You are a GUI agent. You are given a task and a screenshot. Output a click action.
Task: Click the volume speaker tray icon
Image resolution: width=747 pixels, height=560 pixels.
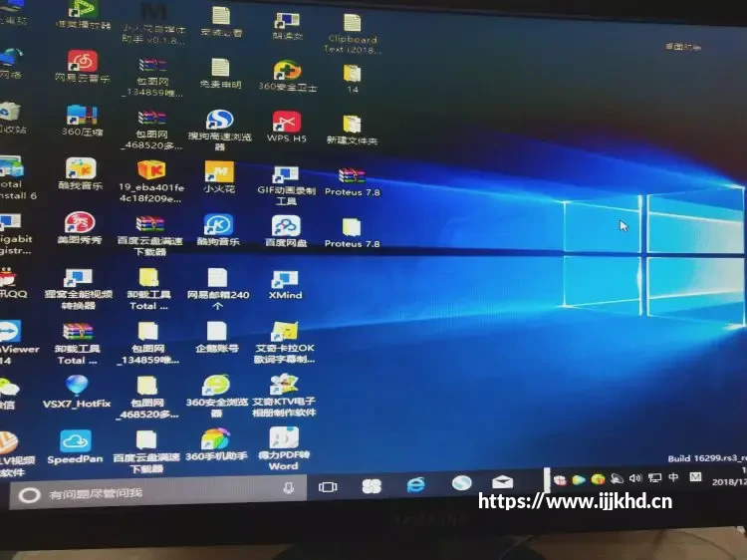[635, 477]
